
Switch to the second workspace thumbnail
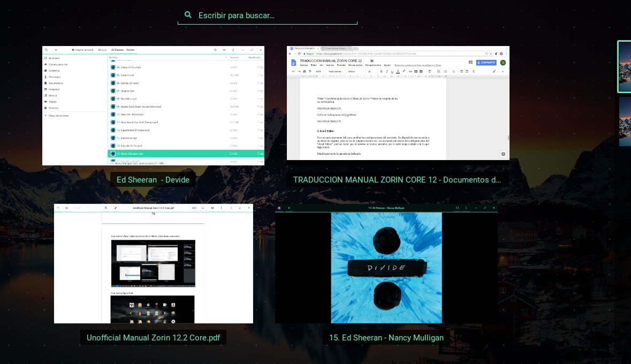coord(625,122)
